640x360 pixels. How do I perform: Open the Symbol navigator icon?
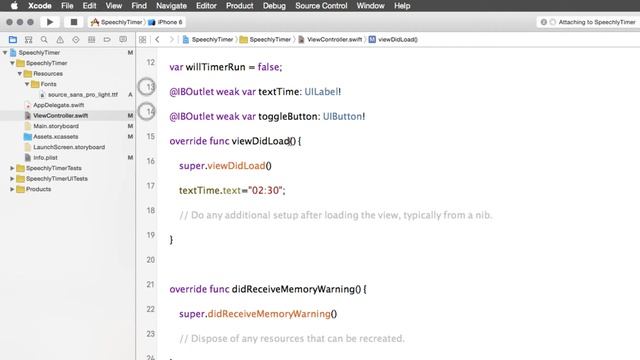tap(29, 40)
